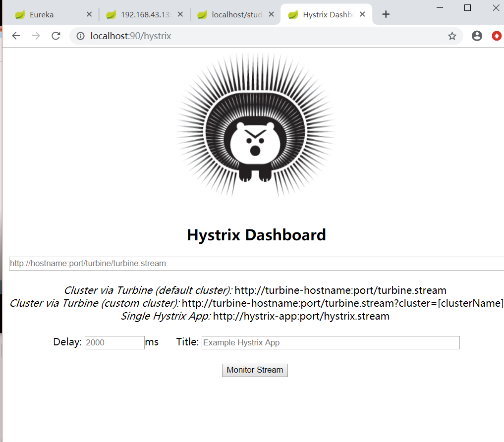Reload the current page
The width and height of the screenshot is (504, 442).
click(56, 36)
